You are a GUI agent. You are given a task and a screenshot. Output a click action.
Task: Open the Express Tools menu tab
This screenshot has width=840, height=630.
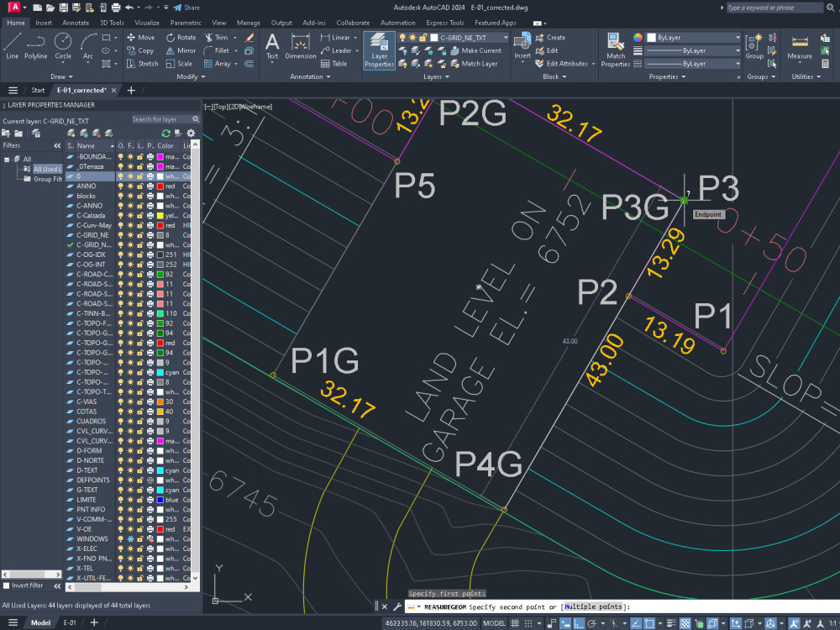[x=445, y=23]
